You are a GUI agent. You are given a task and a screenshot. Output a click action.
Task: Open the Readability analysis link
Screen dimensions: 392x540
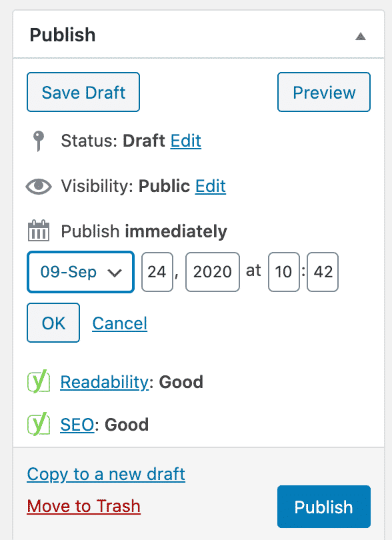tap(105, 382)
